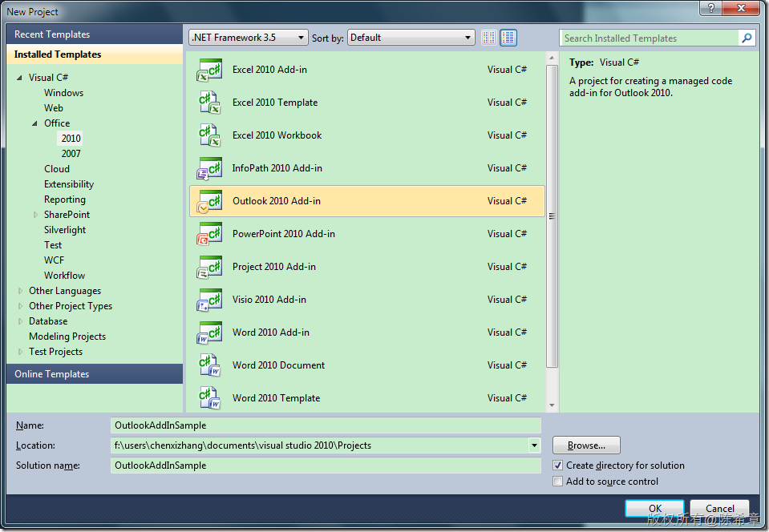Select the Installed Templates section

(95, 54)
